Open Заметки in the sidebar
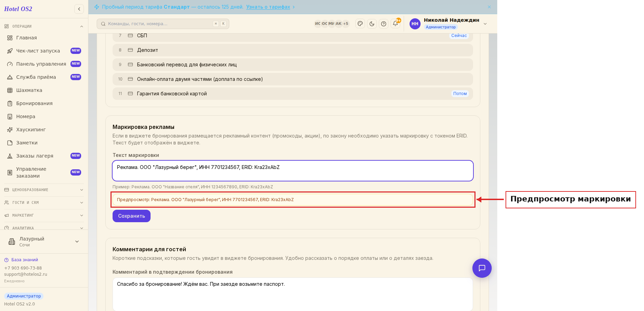Screen dimensions: 644x311 click(44, 143)
